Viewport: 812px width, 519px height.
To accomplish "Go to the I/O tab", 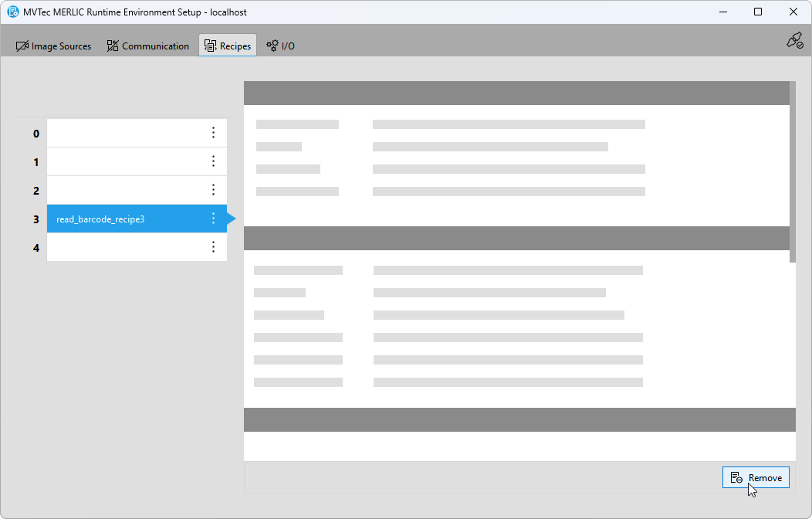I will click(x=281, y=46).
